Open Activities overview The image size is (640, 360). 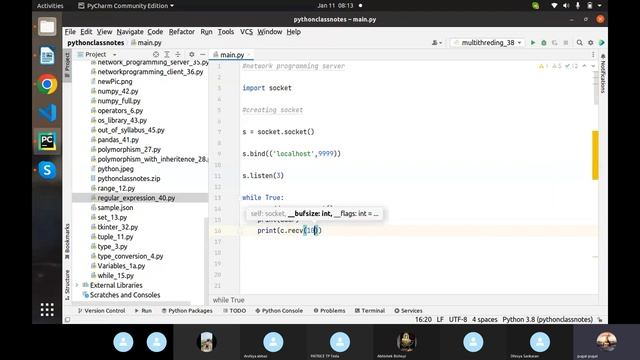50,6
